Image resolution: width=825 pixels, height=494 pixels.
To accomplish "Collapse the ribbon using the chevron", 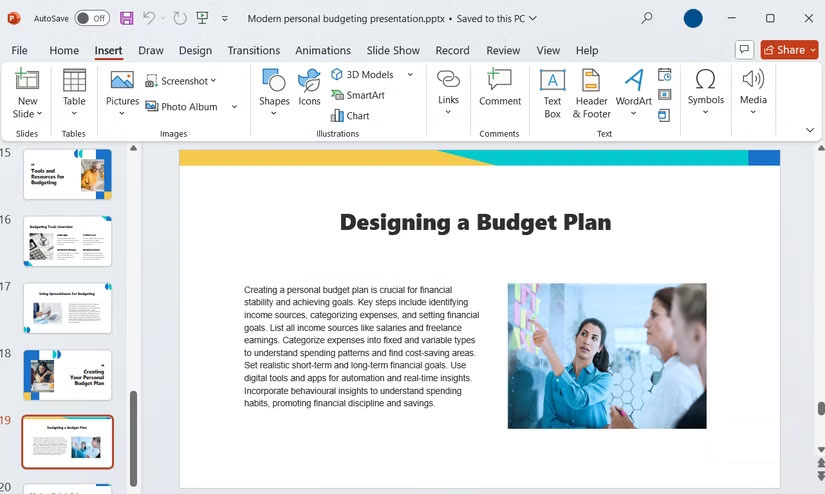I will pyautogui.click(x=809, y=130).
